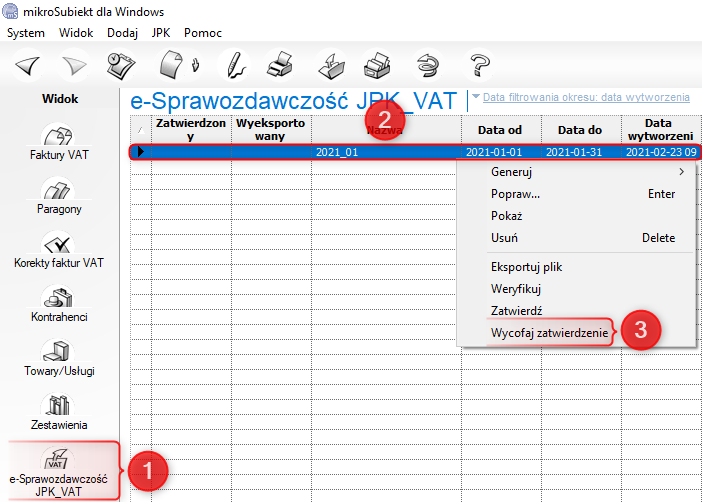This screenshot has height=502, width=702.
Task: Open the new document dropdown arrow
Action: click(195, 65)
